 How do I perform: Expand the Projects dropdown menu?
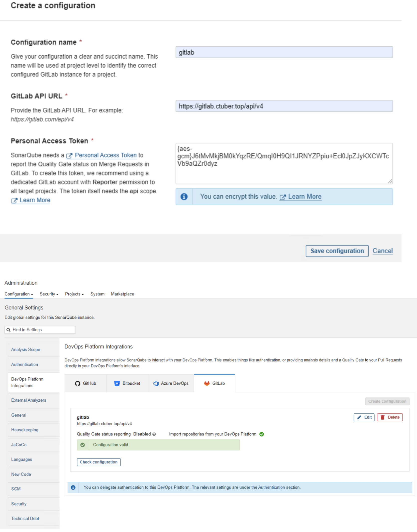[74, 294]
